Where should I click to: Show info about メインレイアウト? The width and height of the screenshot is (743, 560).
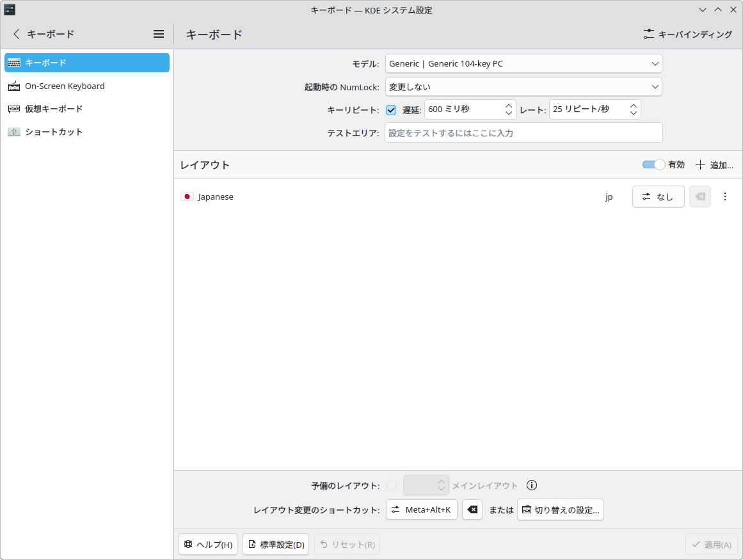(x=532, y=485)
